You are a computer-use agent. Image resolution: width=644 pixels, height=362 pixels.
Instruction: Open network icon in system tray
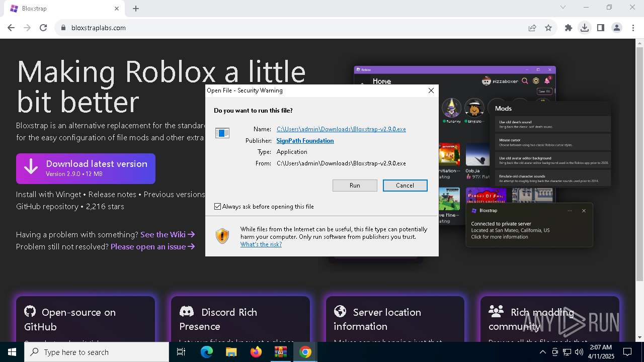pos(567,352)
